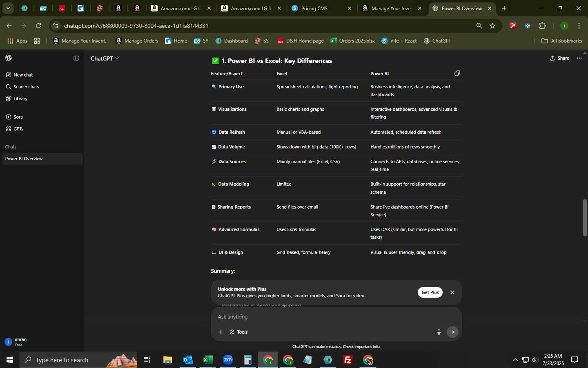
Task: Close the Power BI Overview tab
Action: pyautogui.click(x=490, y=8)
